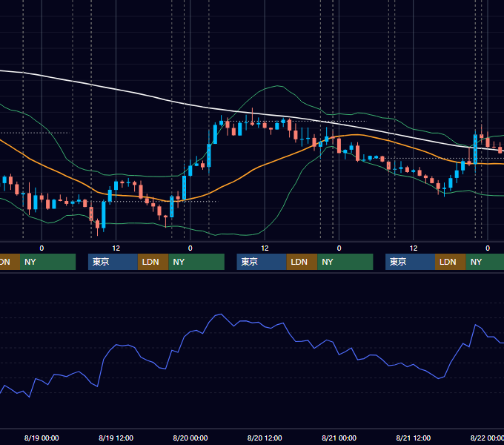Click hour label 0 above 8/20 00:00

tap(190, 248)
